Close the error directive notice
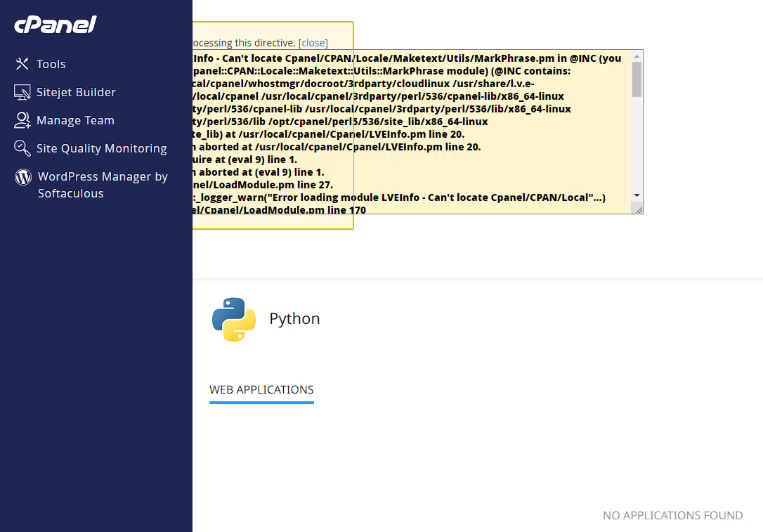The width and height of the screenshot is (763, 532). pos(313,43)
